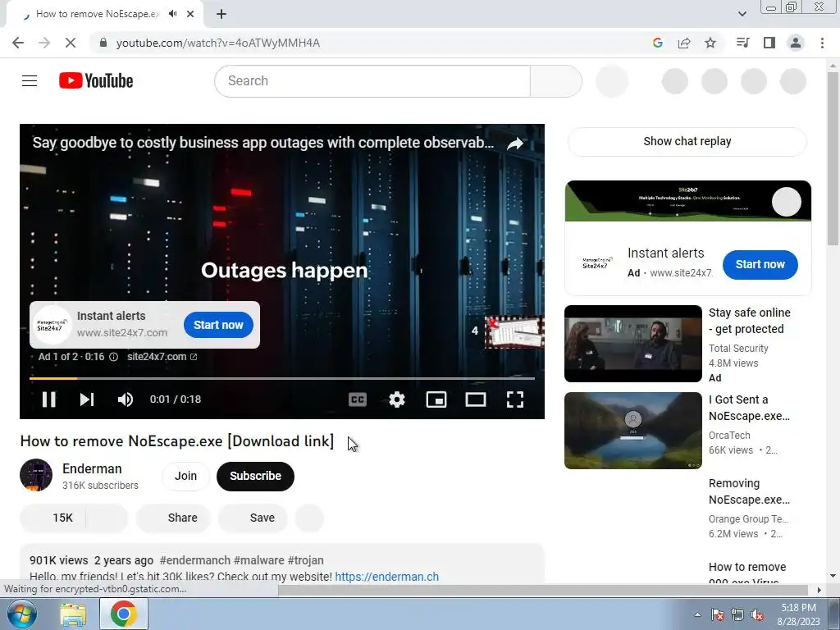Show hidden system tray icons
Screen dimensions: 840x630
(697, 614)
